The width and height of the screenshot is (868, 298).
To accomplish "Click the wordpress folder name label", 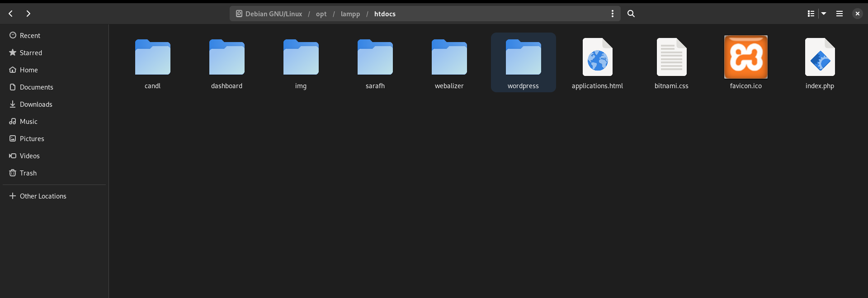I will pyautogui.click(x=523, y=86).
